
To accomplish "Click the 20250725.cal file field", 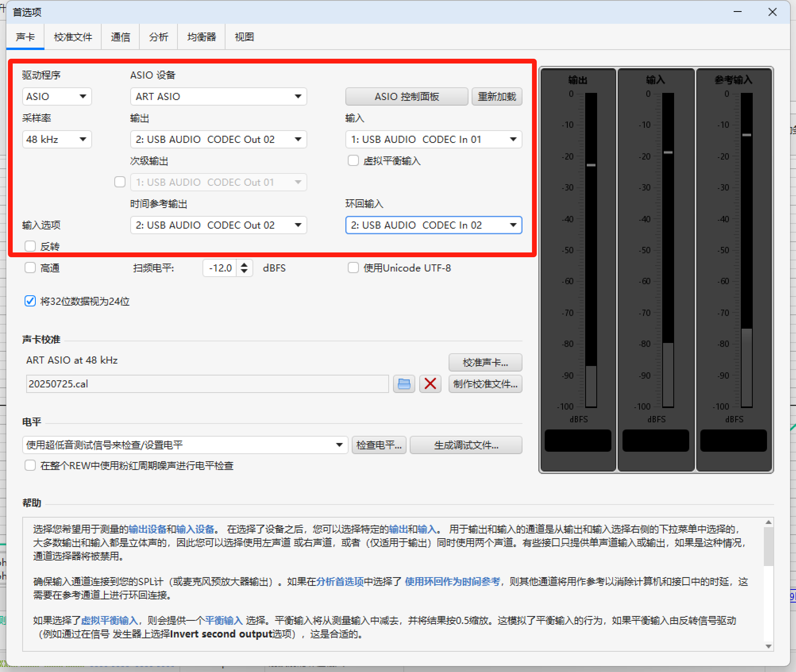I will (207, 384).
